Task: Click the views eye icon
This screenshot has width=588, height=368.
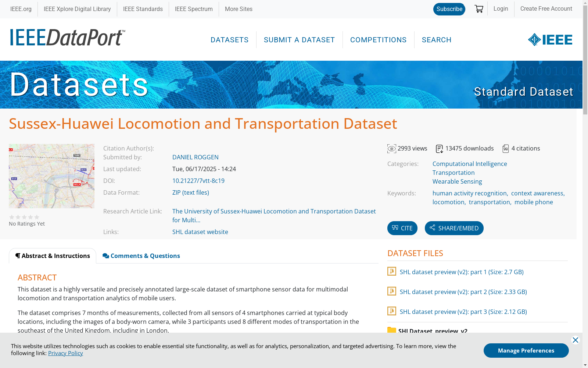Action: pyautogui.click(x=392, y=149)
